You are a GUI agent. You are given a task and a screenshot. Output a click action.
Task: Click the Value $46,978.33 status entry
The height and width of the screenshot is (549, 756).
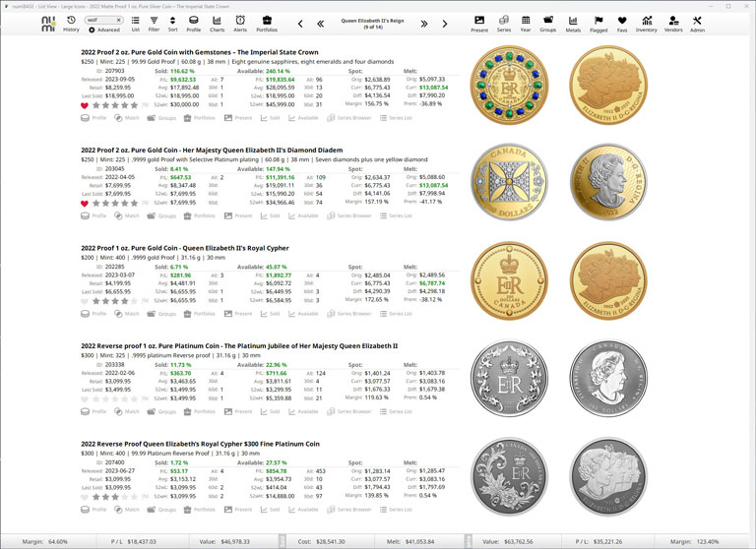(x=224, y=542)
